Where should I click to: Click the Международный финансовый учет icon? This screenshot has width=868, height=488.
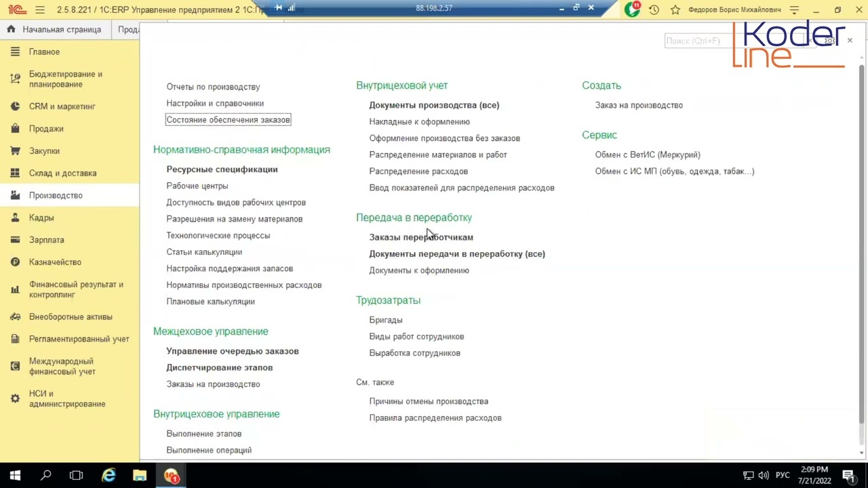pyautogui.click(x=15, y=367)
